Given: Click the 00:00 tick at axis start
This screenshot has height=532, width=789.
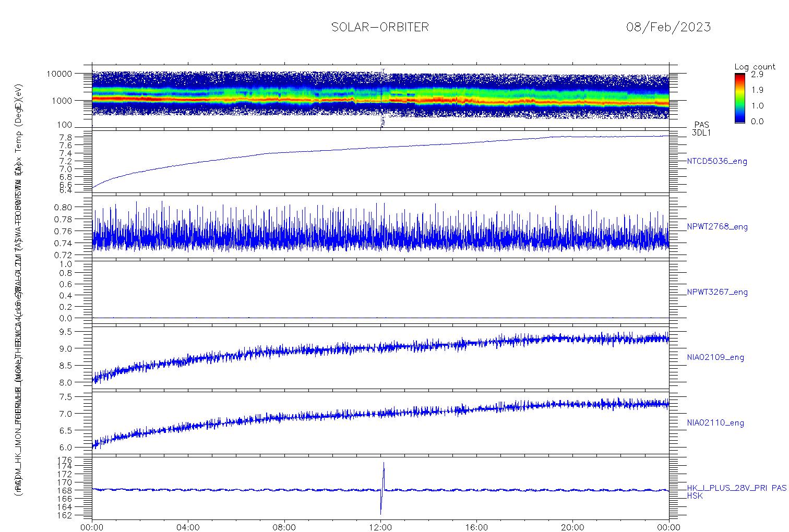Looking at the screenshot, I should (92, 527).
